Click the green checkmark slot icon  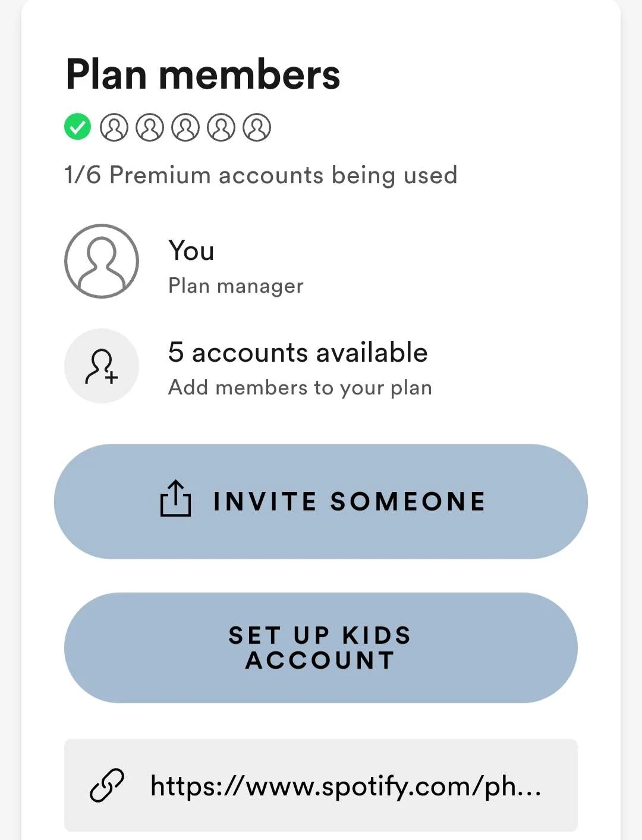click(78, 127)
